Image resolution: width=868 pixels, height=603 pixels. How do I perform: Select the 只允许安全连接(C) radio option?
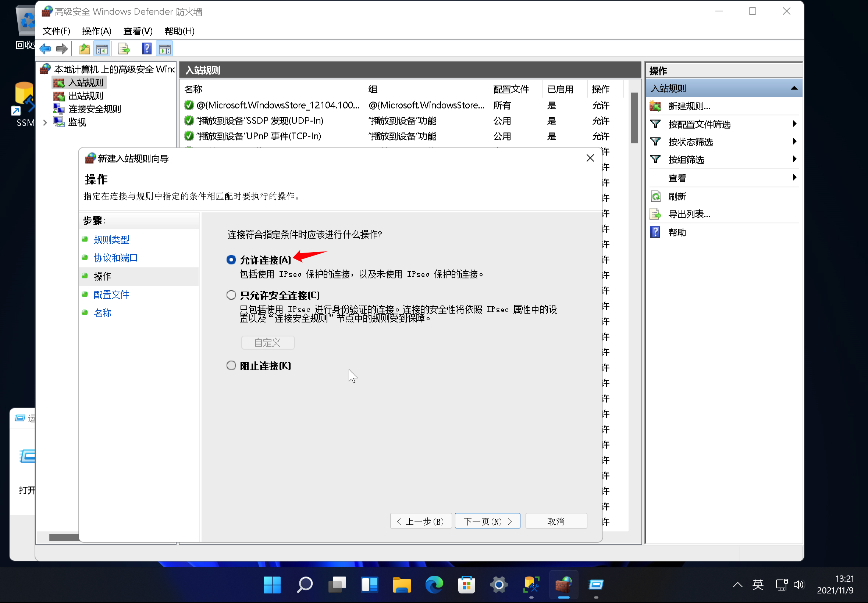point(231,295)
